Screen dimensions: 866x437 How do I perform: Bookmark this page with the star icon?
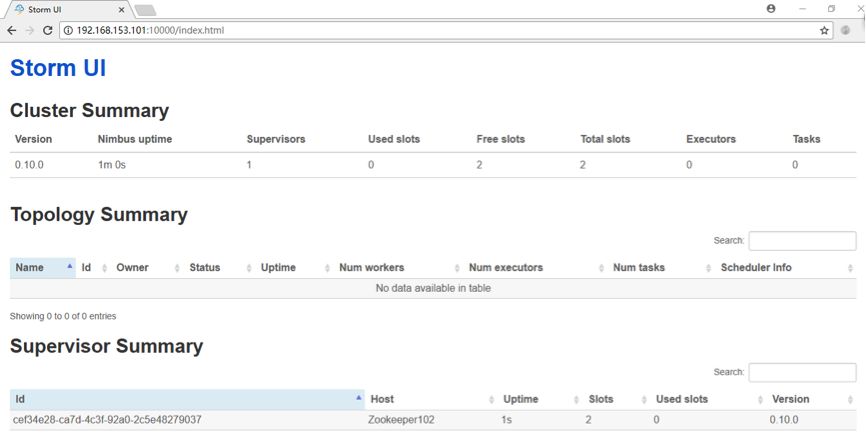pyautogui.click(x=824, y=30)
